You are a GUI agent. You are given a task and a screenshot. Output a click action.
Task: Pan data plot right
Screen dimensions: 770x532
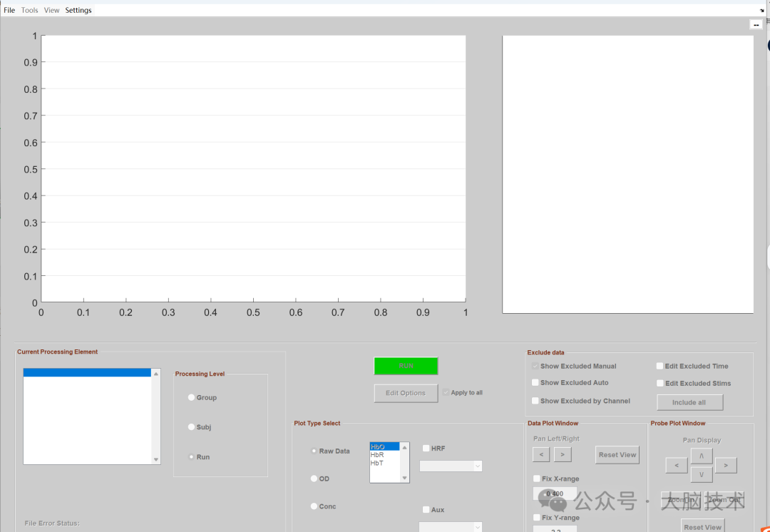pyautogui.click(x=563, y=454)
